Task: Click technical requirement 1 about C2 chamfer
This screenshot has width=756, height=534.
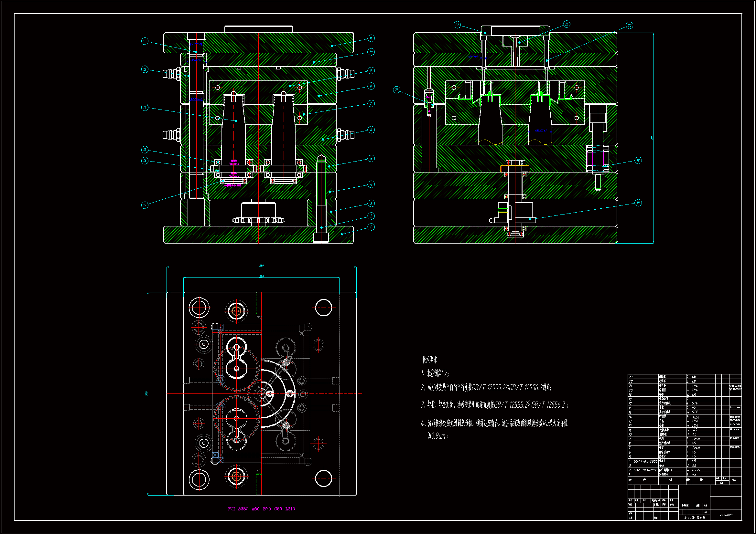Action: [435, 373]
